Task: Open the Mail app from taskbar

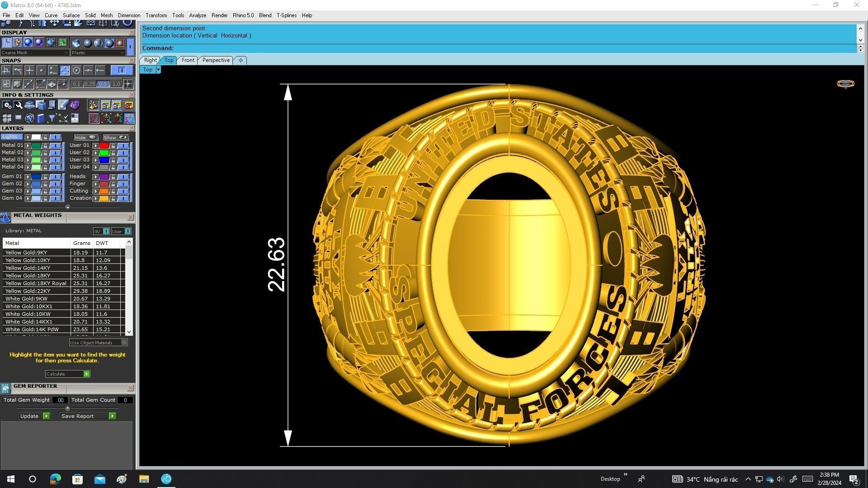Action: coord(99,479)
